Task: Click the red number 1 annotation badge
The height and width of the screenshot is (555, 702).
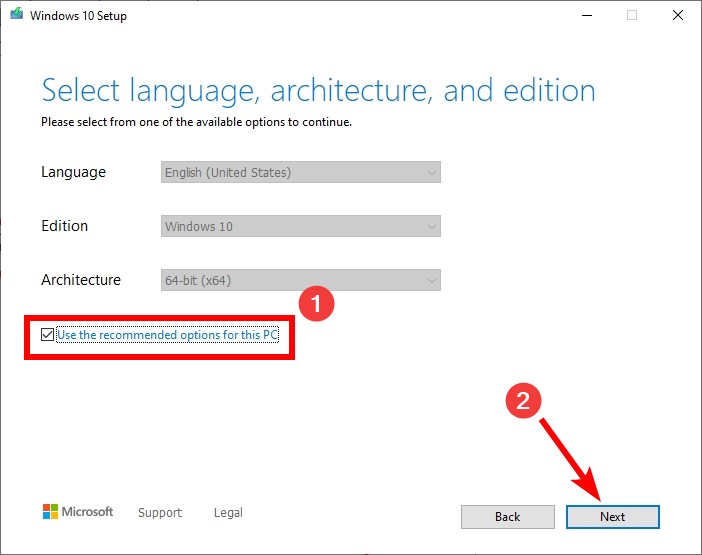Action: [x=317, y=304]
